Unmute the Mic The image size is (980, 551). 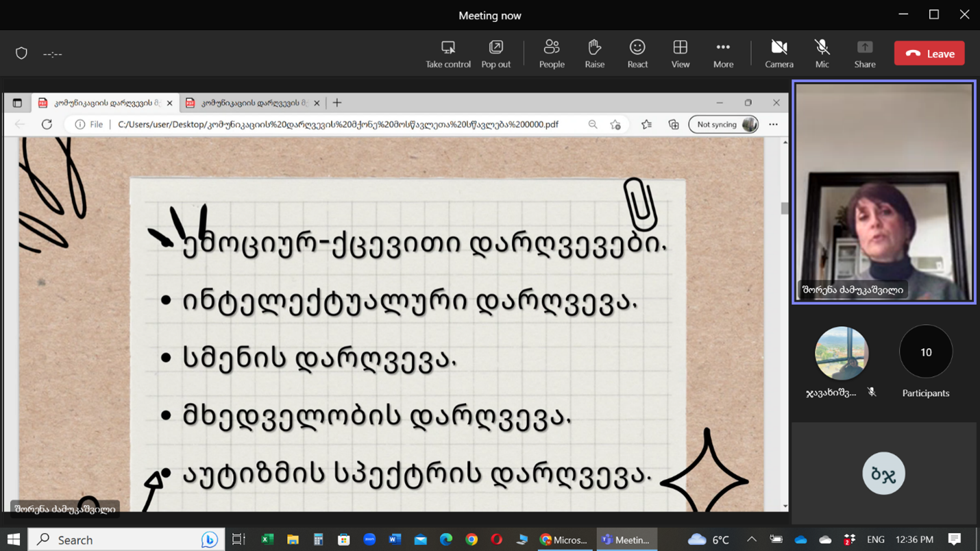click(822, 53)
